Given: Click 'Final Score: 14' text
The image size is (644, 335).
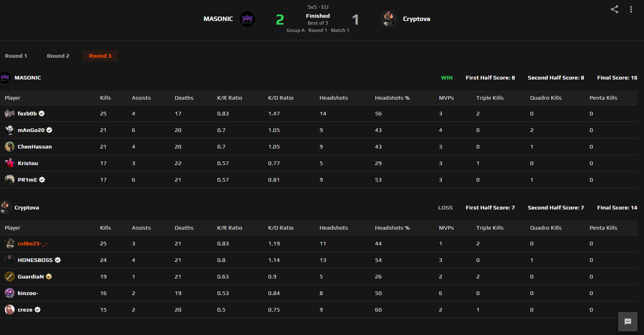Looking at the screenshot, I should (x=617, y=208).
